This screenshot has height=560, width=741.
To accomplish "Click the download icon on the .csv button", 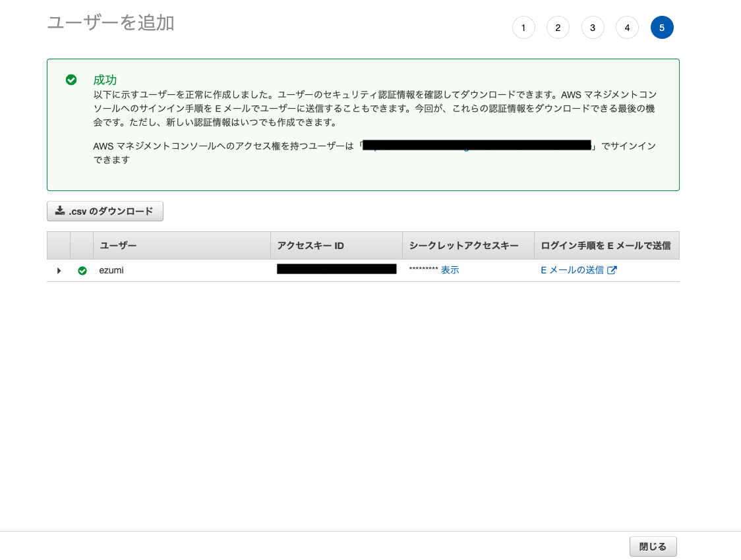I will [60, 211].
